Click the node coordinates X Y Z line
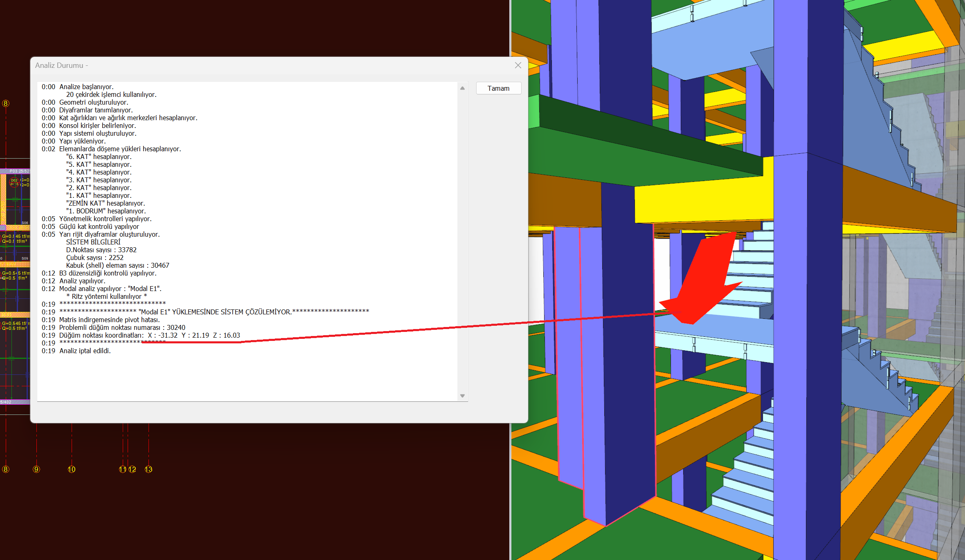This screenshot has width=965, height=560. point(149,335)
